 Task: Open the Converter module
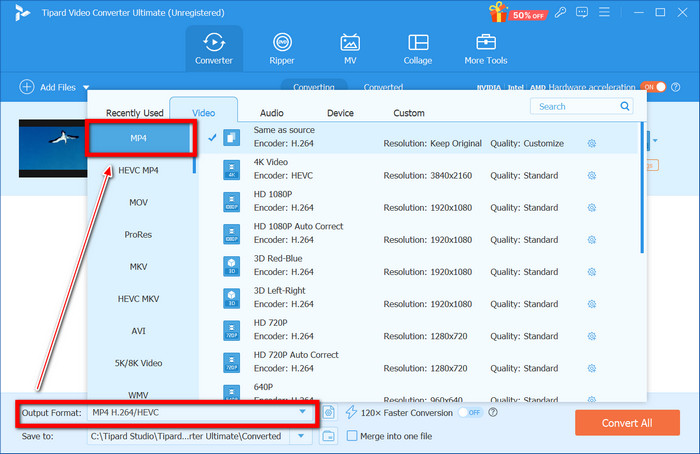(214, 49)
